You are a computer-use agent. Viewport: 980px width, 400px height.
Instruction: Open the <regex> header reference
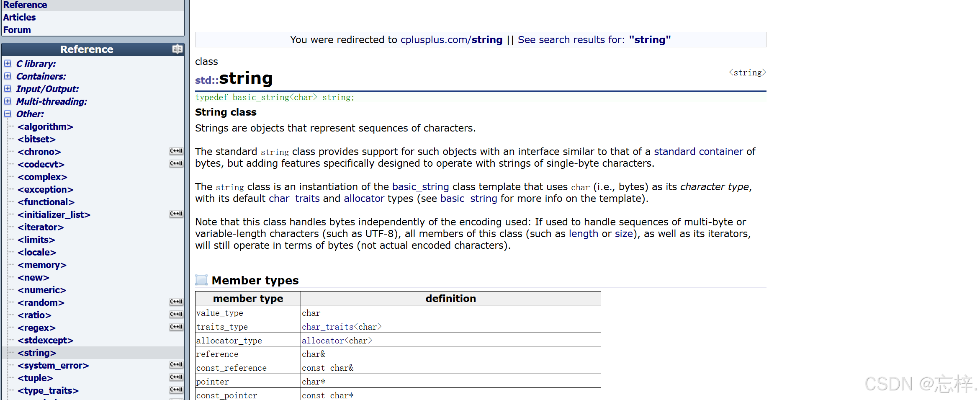tap(36, 328)
